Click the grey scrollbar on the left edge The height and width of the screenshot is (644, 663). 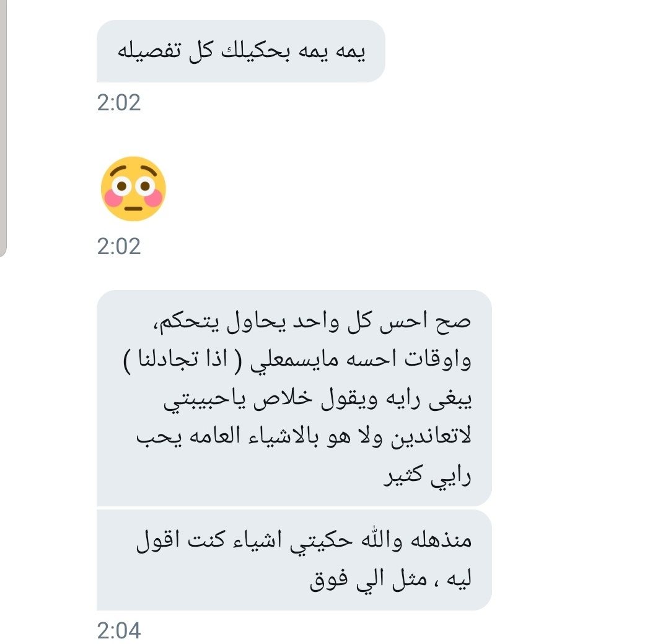pyautogui.click(x=3, y=128)
